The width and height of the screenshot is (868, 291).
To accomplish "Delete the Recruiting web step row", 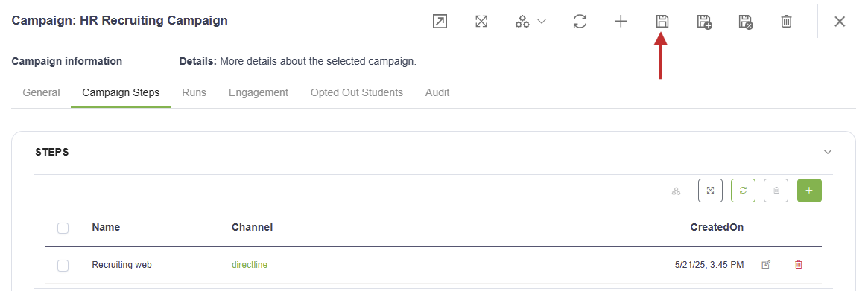I will (x=798, y=265).
